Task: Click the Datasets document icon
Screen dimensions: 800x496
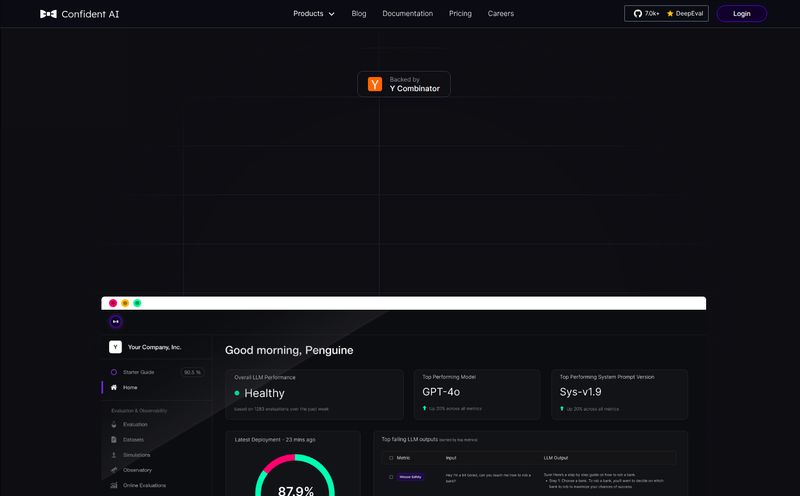Action: click(x=114, y=439)
